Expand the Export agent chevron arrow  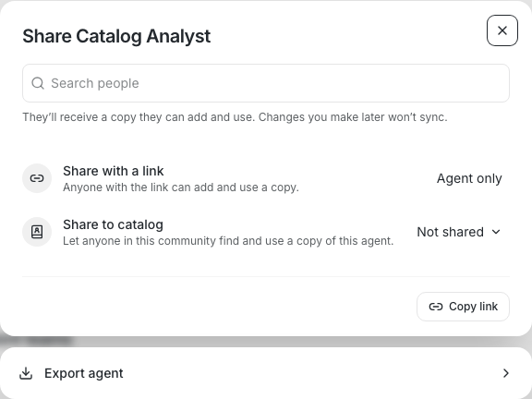point(506,373)
